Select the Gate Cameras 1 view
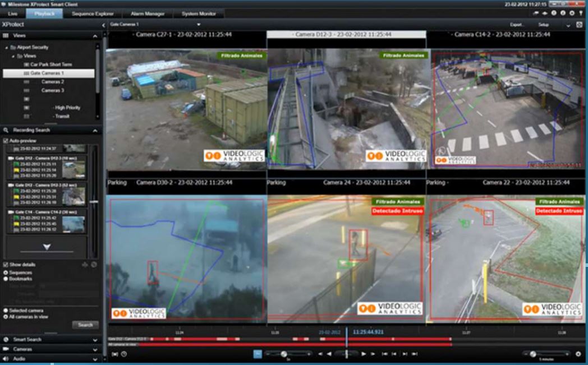Viewport: 588px width, 365px height. click(x=48, y=73)
